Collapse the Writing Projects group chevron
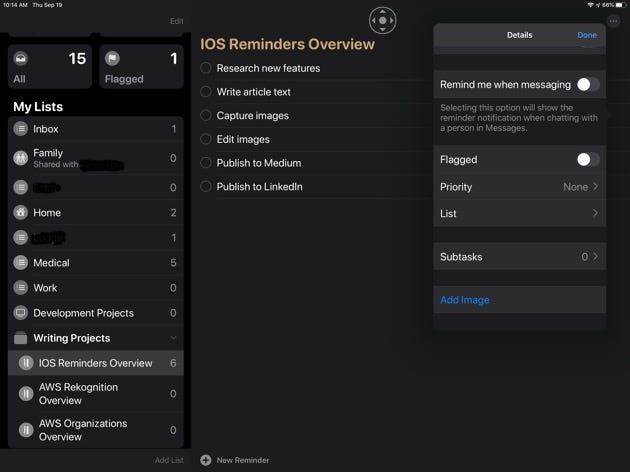Image resolution: width=630 pixels, height=472 pixels. 173,338
